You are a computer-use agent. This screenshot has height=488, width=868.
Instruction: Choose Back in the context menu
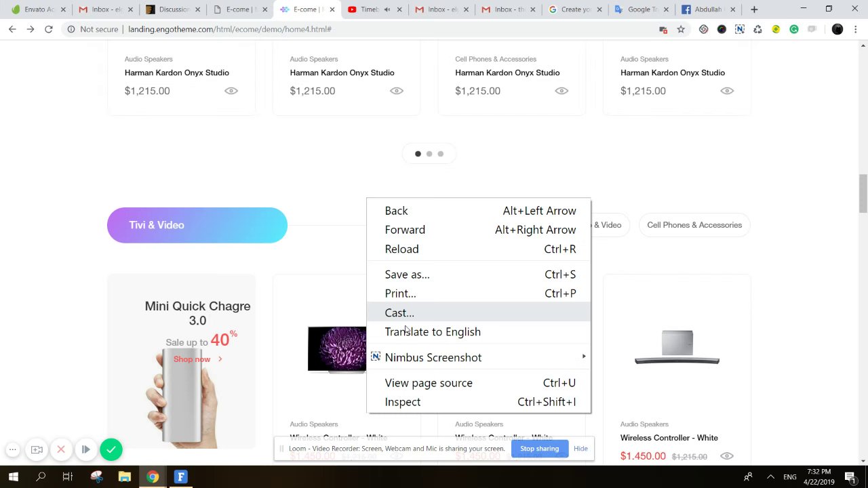click(479, 211)
